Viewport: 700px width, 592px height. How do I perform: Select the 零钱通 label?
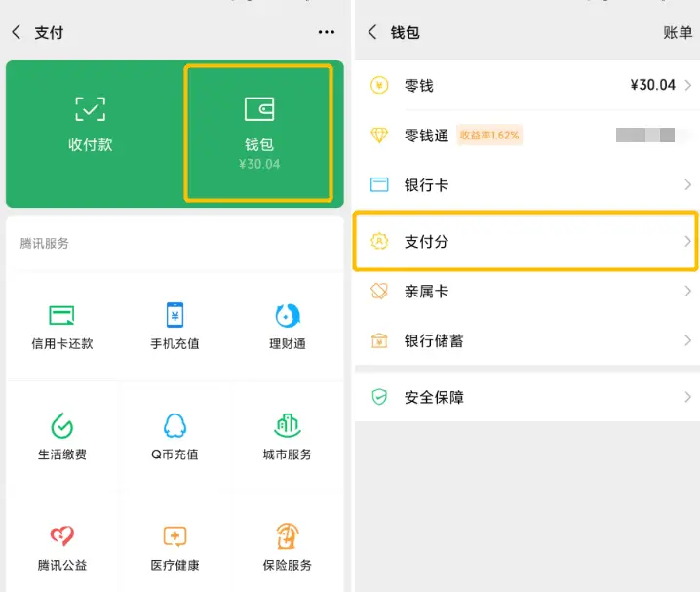click(x=426, y=135)
